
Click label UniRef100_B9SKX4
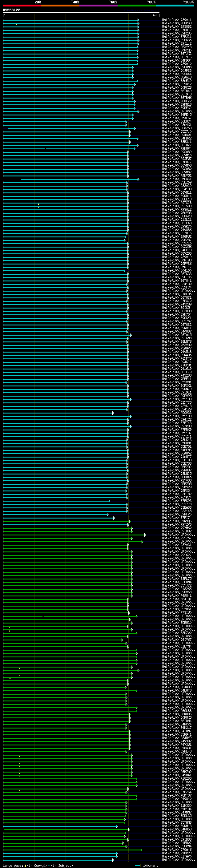coord(177,74)
